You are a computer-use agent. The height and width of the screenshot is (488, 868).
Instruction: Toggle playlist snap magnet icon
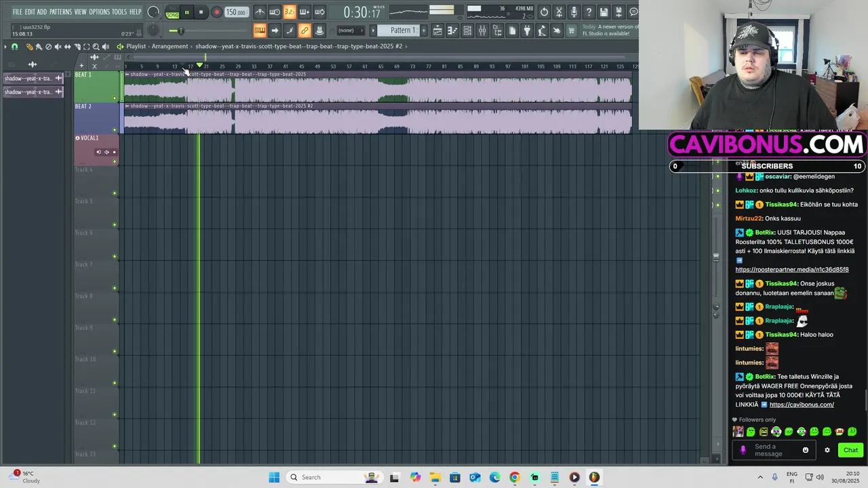click(14, 47)
